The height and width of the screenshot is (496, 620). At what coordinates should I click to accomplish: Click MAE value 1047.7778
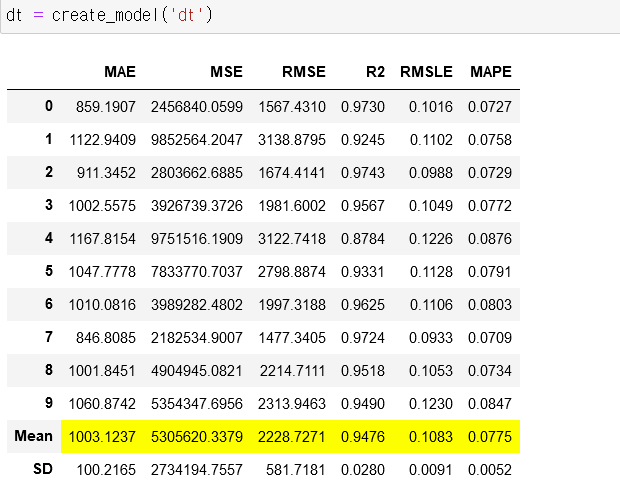102,272
